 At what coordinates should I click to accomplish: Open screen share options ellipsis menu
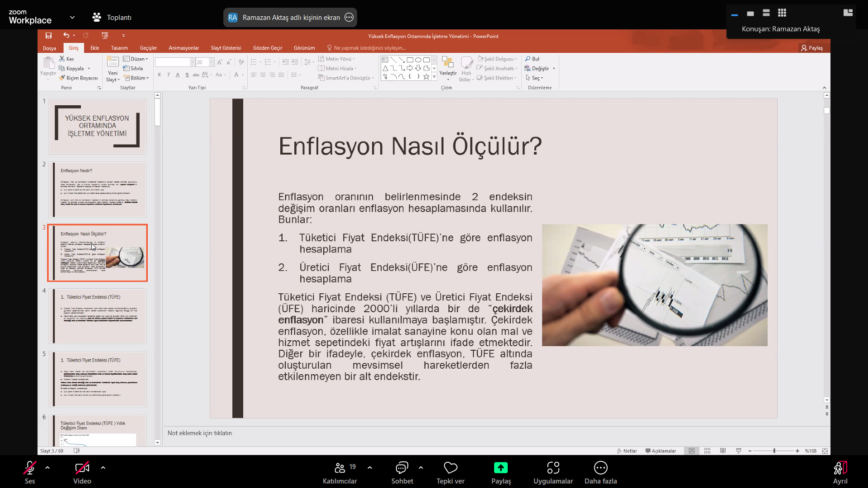[349, 17]
